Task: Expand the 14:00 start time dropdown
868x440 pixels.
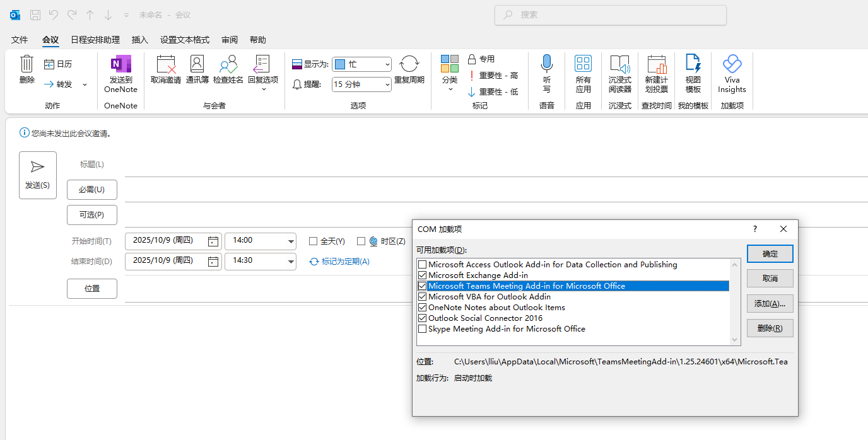Action: 291,241
